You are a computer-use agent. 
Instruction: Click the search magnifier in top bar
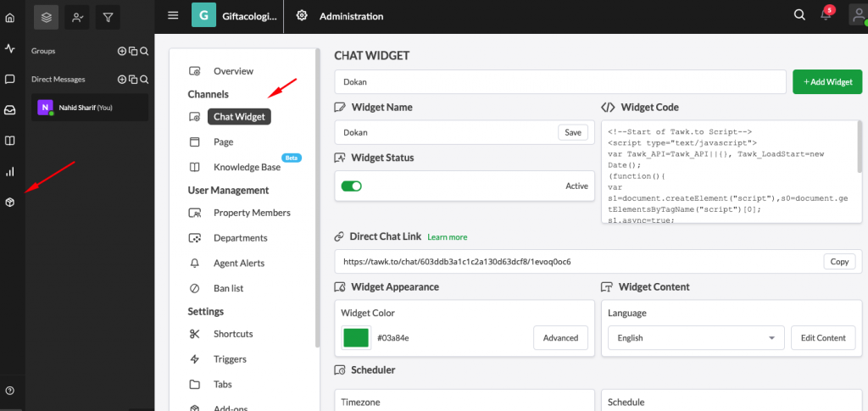click(799, 15)
